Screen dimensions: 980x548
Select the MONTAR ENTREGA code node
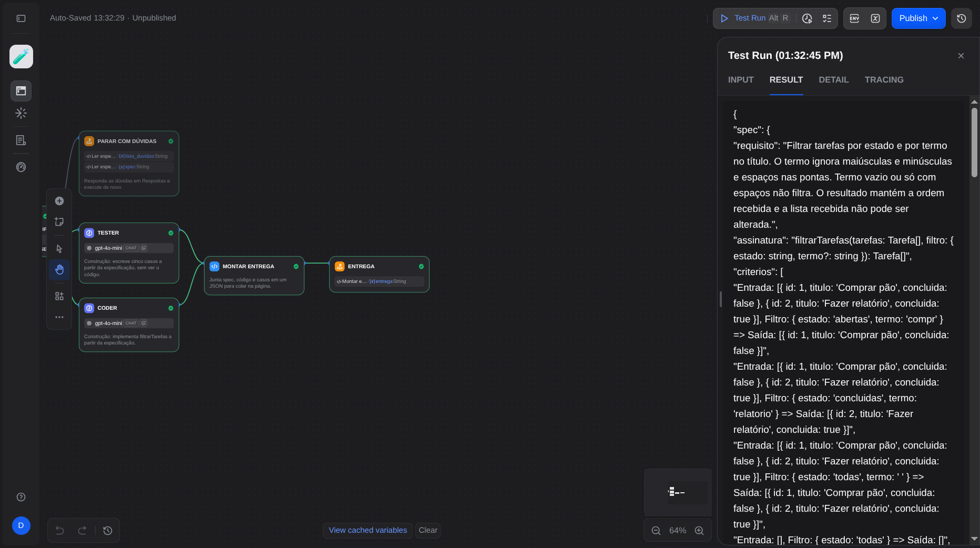[x=254, y=276]
